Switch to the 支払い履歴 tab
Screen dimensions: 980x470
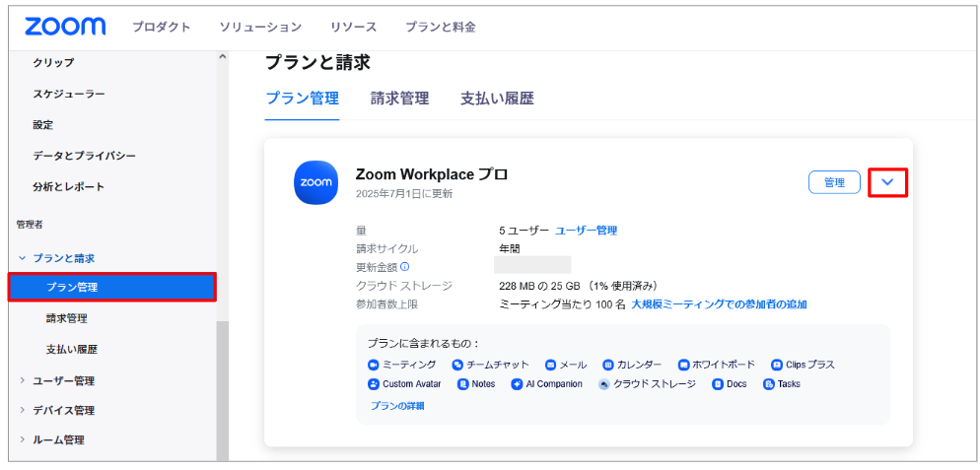coord(498,99)
